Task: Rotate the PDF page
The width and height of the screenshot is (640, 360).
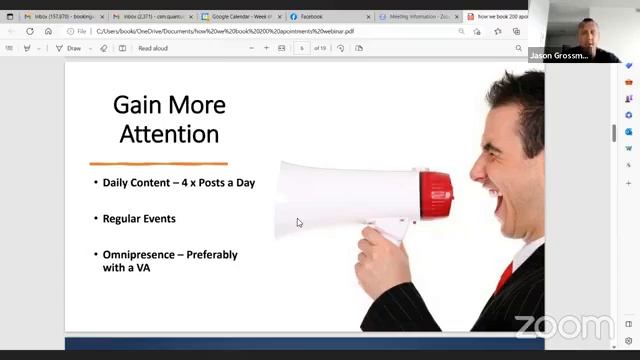Action: click(x=340, y=48)
